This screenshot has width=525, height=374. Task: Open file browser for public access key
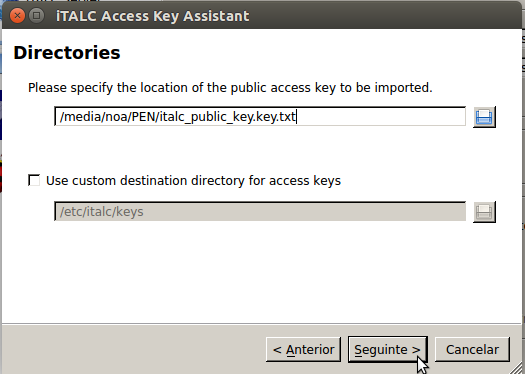[484, 117]
